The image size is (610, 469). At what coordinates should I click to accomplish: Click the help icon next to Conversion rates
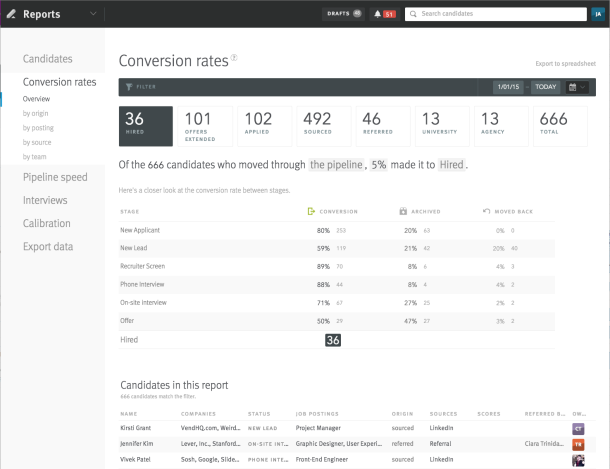pos(234,58)
